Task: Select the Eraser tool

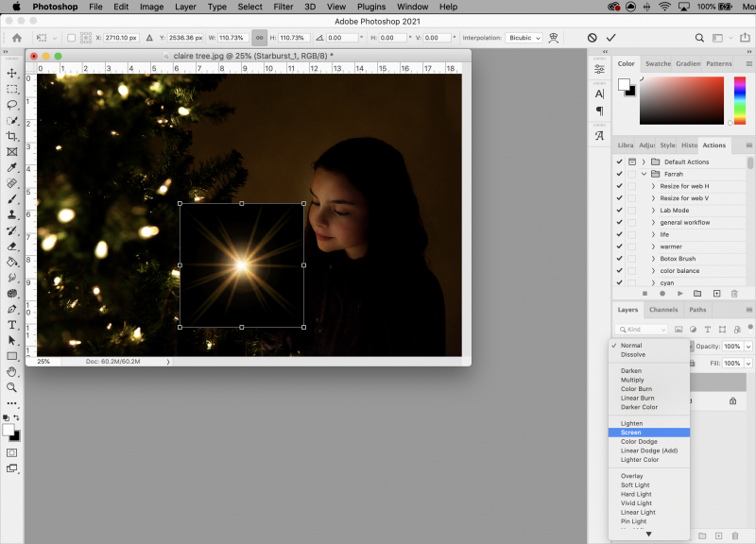Action: click(11, 246)
